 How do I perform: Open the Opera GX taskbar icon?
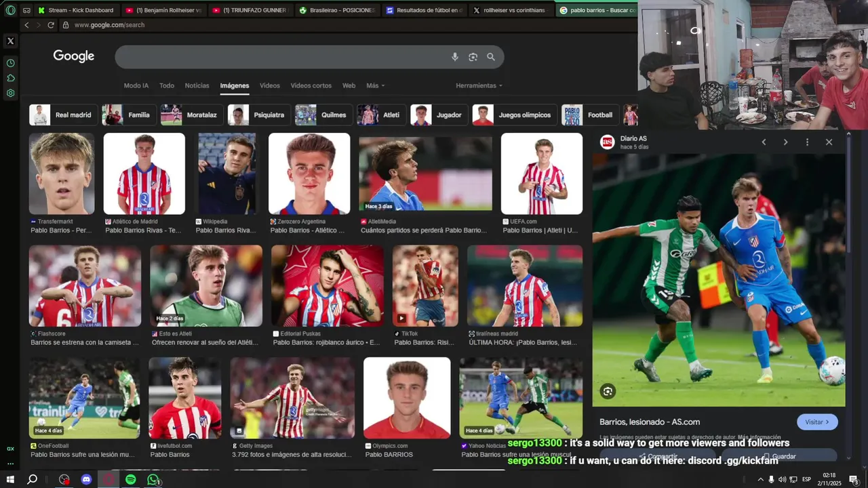click(108, 480)
